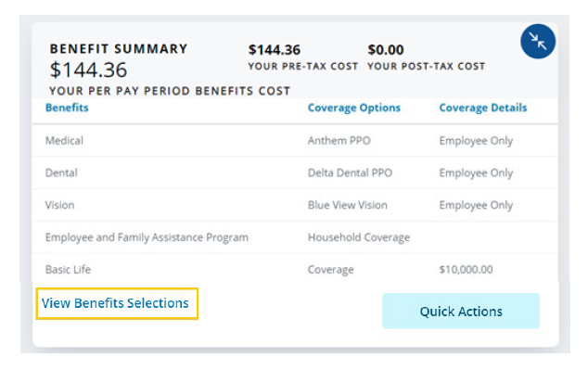Select the Coverage Details column header
The image size is (588, 370).
pyautogui.click(x=483, y=108)
